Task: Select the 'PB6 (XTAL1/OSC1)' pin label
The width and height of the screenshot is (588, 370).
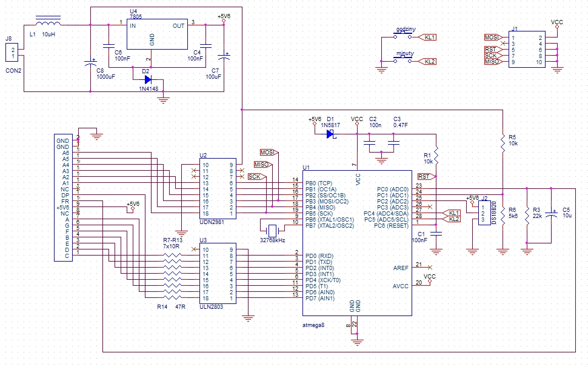Action: click(x=330, y=219)
